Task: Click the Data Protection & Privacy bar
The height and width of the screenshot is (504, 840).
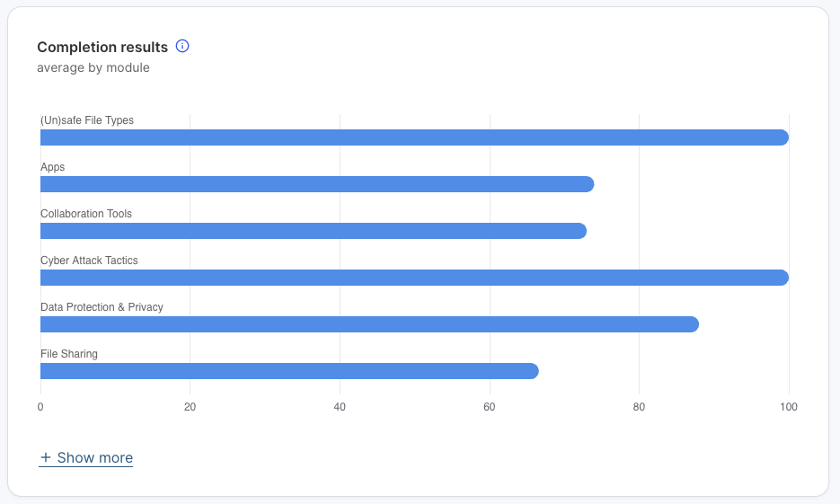Action: click(369, 324)
